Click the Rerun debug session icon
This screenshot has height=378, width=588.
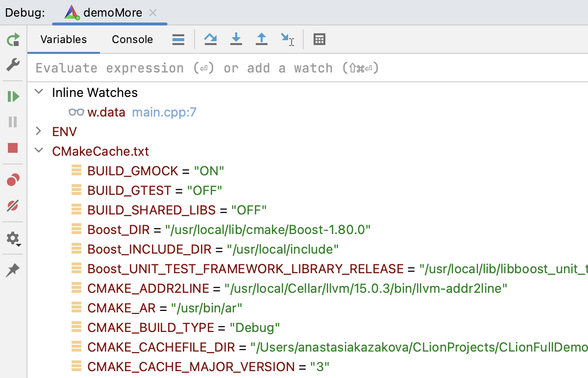pos(13,40)
